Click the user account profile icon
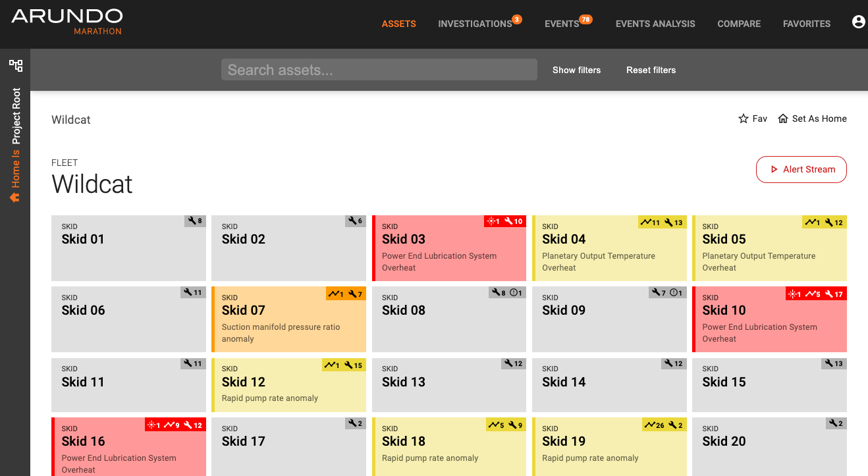 click(x=858, y=22)
